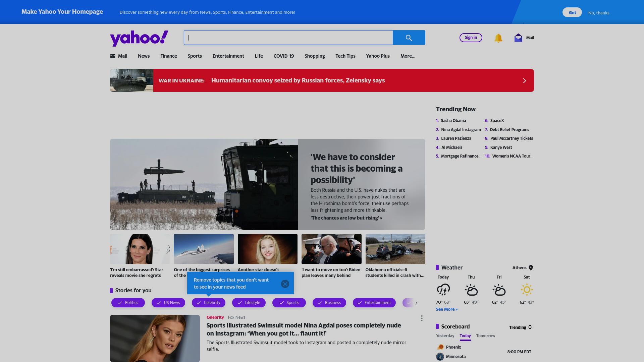Viewport: 644px width, 362px height.
Task: Open Yahoo Plus
Action: [x=378, y=56]
